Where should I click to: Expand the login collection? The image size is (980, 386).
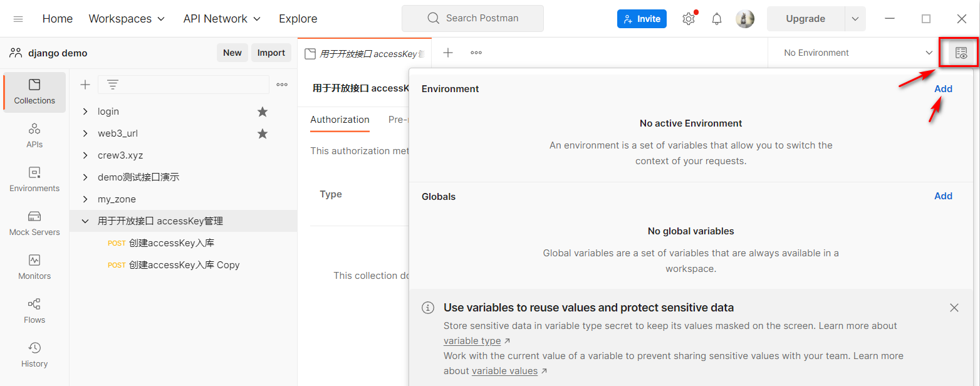click(x=85, y=112)
